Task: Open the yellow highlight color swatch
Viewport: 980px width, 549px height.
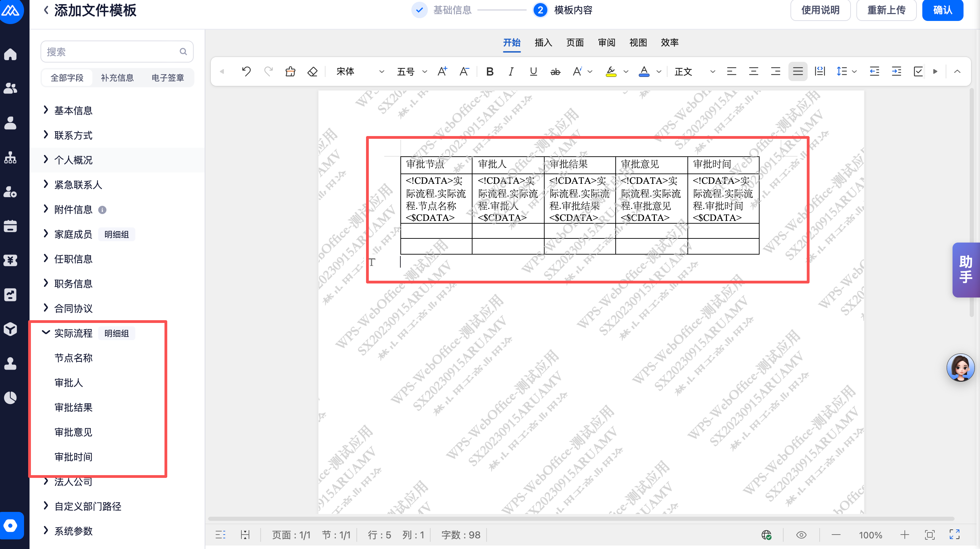Action: [x=611, y=71]
